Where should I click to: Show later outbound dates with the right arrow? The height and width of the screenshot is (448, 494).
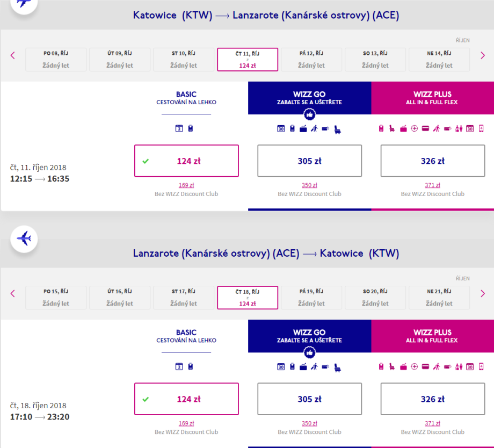pos(482,55)
